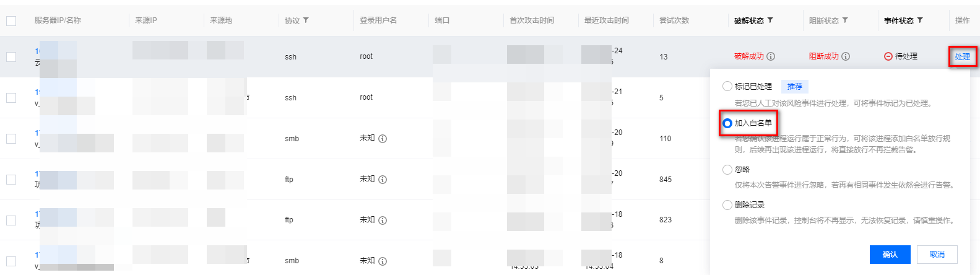This screenshot has height=275, width=980.
Task: Select the 标记已处理 radio option
Action: 727,87
